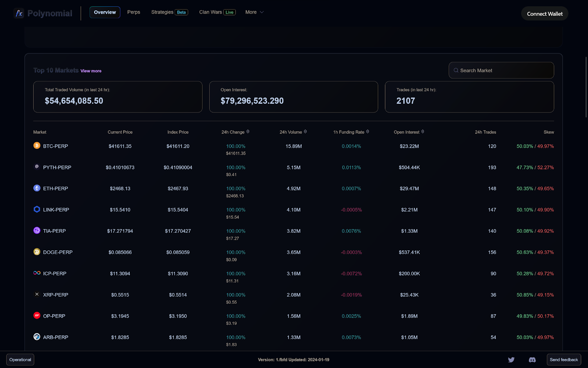This screenshot has width=588, height=368.
Task: Click the magnifier icon in Search Market
Action: [456, 70]
